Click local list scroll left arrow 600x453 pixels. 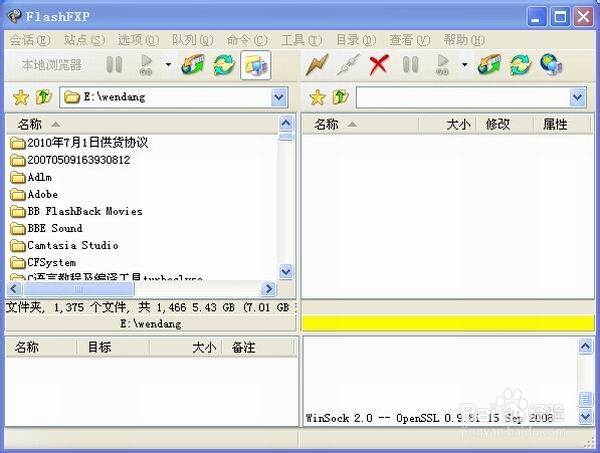click(14, 288)
